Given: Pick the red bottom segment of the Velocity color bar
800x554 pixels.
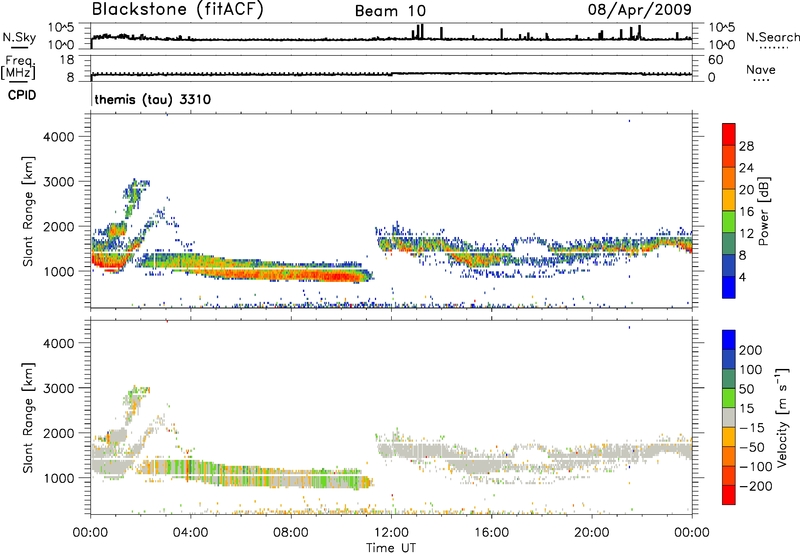Looking at the screenshot, I should tap(729, 495).
